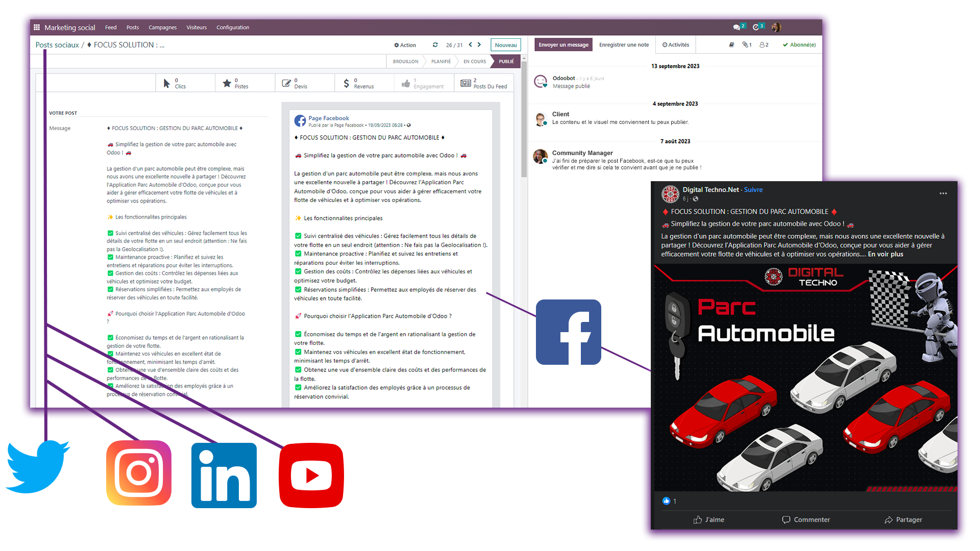
Task: Click the book icon in chatter header
Action: pos(731,45)
